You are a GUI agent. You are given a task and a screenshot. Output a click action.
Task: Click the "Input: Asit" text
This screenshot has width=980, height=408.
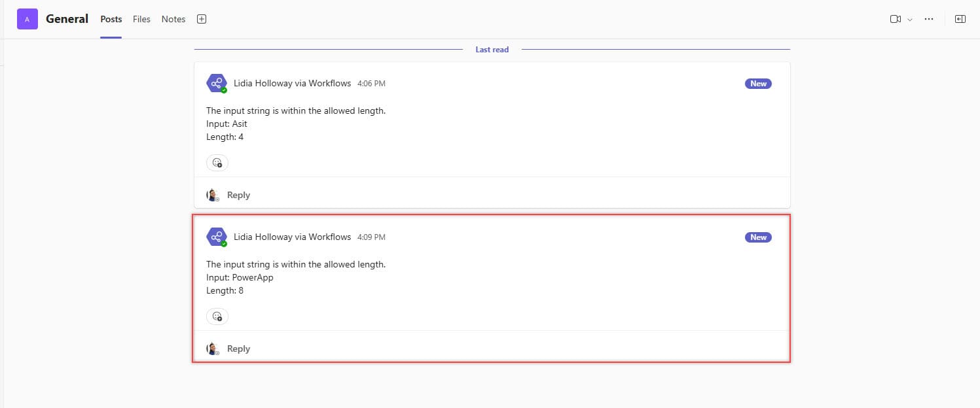227,124
